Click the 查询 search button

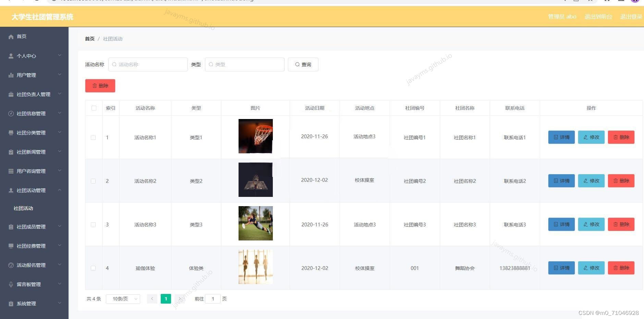tap(303, 64)
